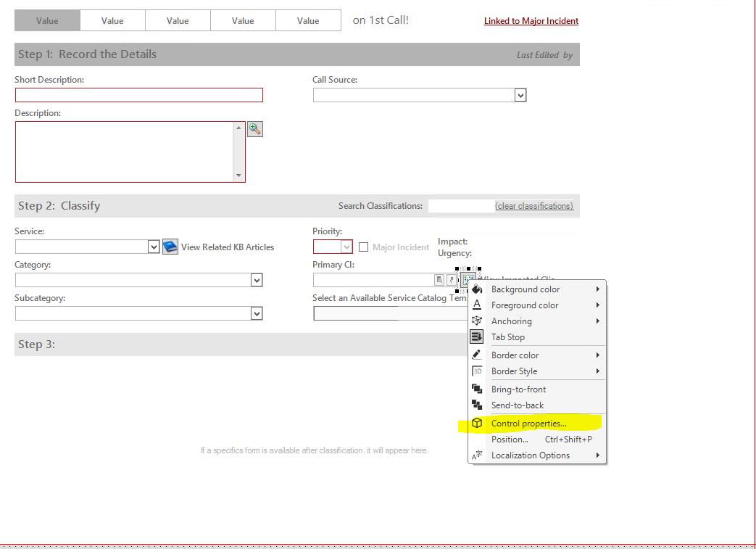
Task: Click the Send-to-back menu icon
Action: pyautogui.click(x=476, y=405)
